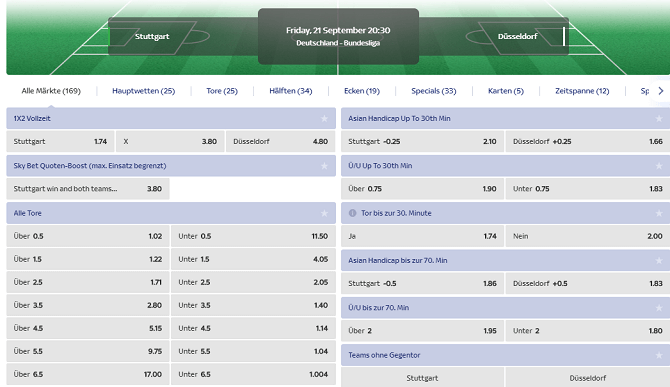Collapse Asian Handicap Up To 30th Min header
This screenshot has width=670, height=387.
coord(505,118)
